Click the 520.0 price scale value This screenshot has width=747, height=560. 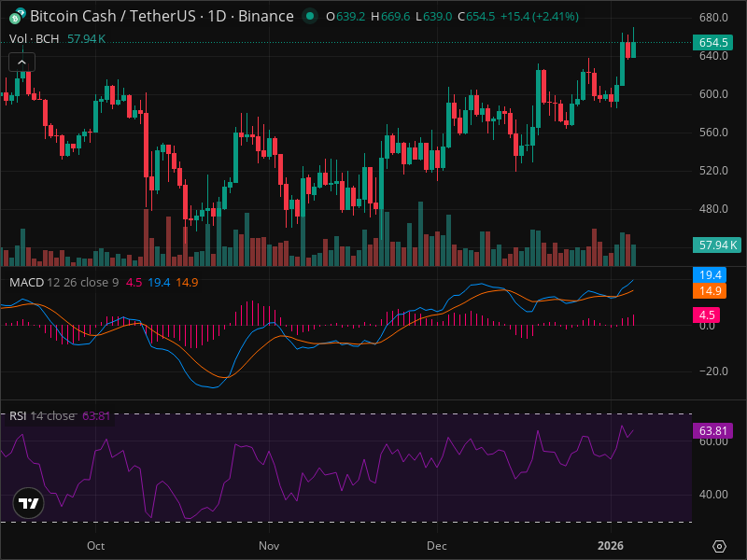pos(713,171)
